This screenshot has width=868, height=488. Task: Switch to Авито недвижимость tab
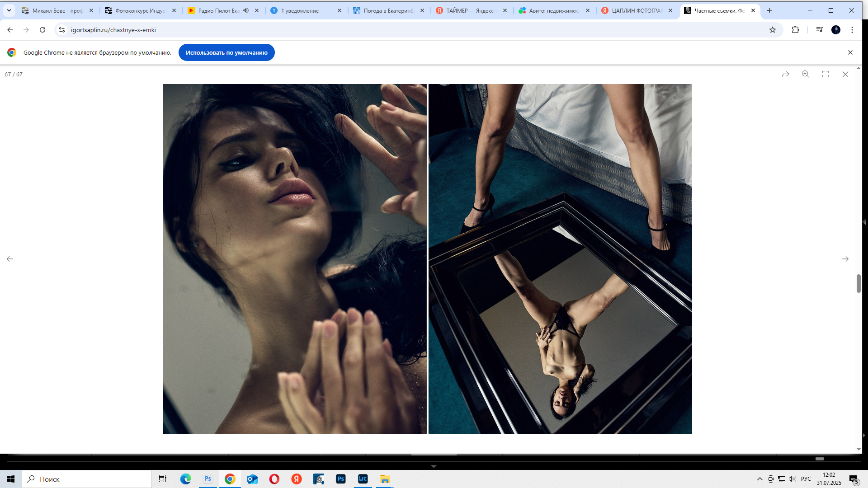tap(553, 10)
